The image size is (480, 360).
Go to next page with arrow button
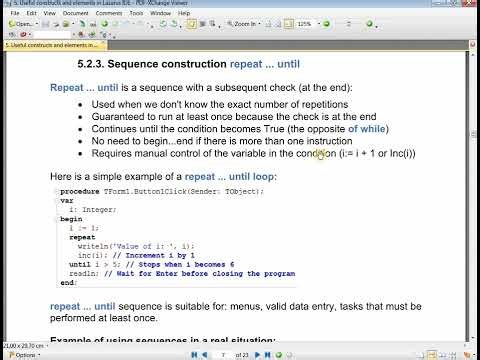[257, 355]
